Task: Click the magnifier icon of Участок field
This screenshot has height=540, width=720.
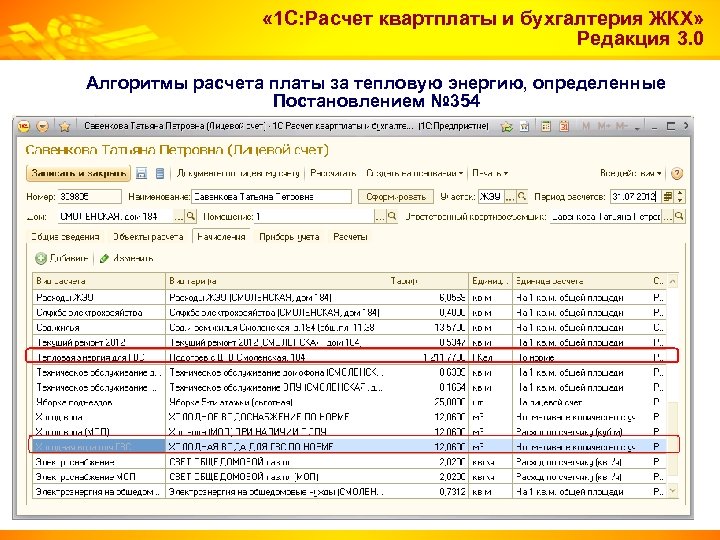Action: tap(522, 197)
